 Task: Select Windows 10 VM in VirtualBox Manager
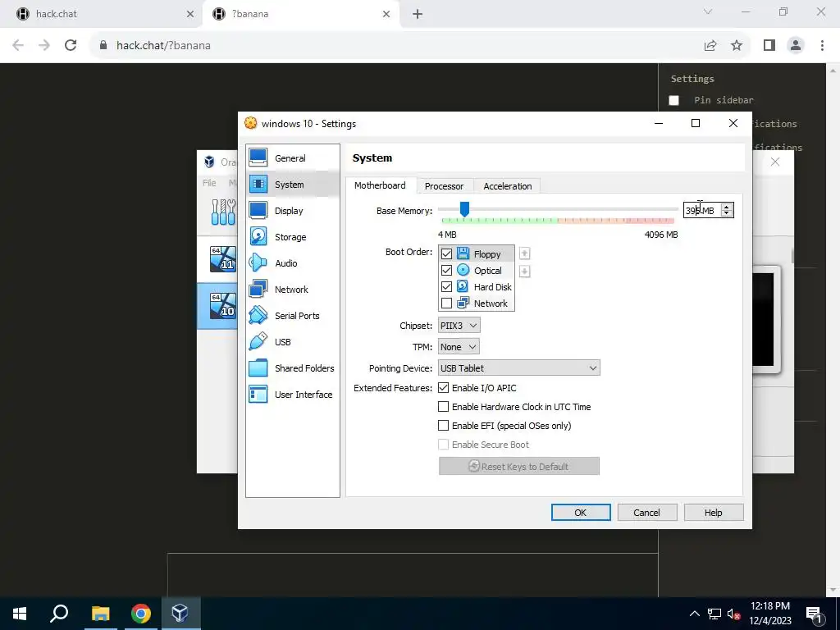pos(223,305)
